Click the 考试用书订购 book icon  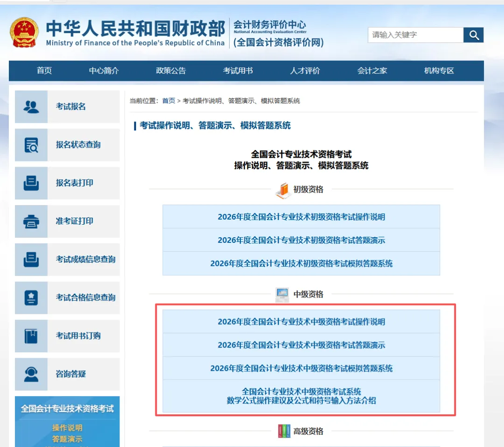pos(31,336)
